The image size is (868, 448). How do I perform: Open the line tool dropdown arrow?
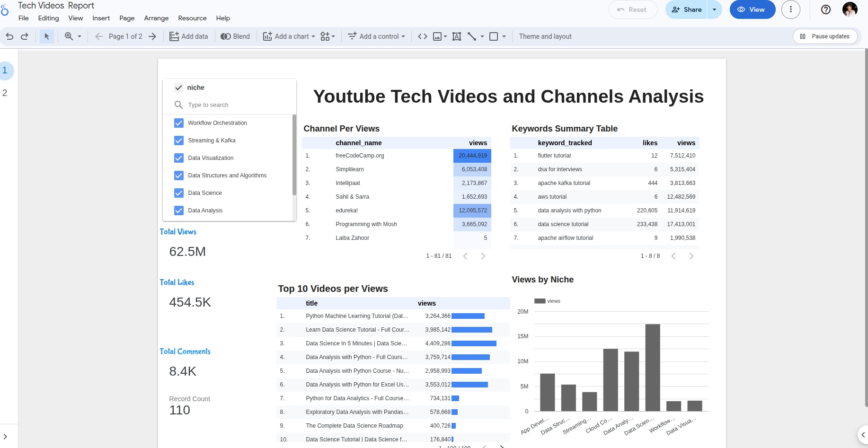(x=482, y=36)
